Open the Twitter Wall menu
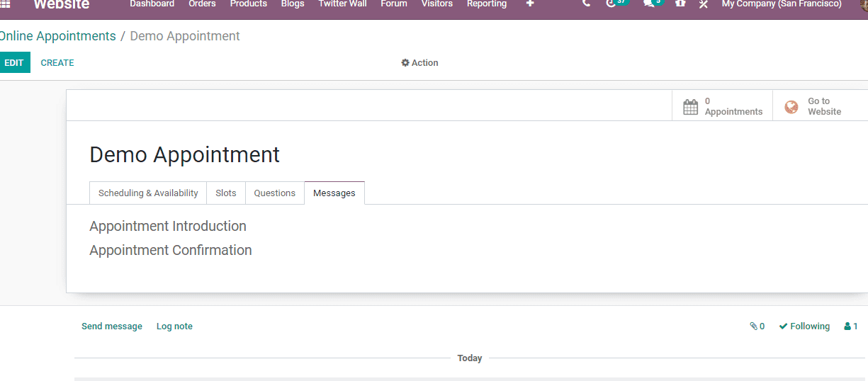The height and width of the screenshot is (381, 868). tap(342, 4)
